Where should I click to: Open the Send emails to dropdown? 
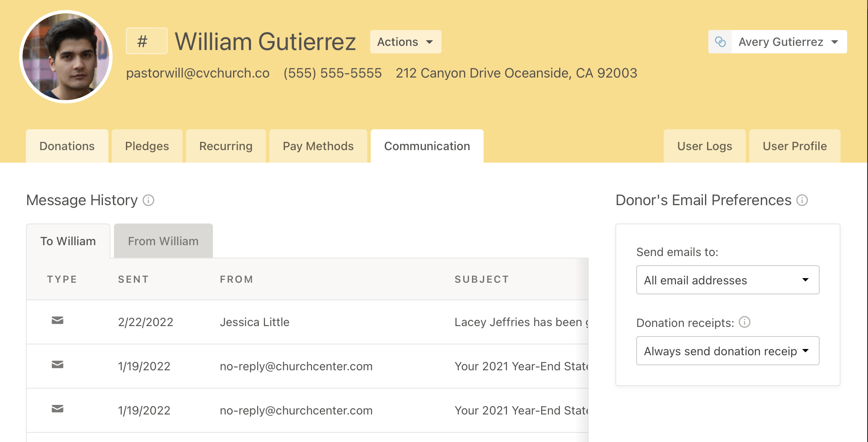[x=728, y=280]
